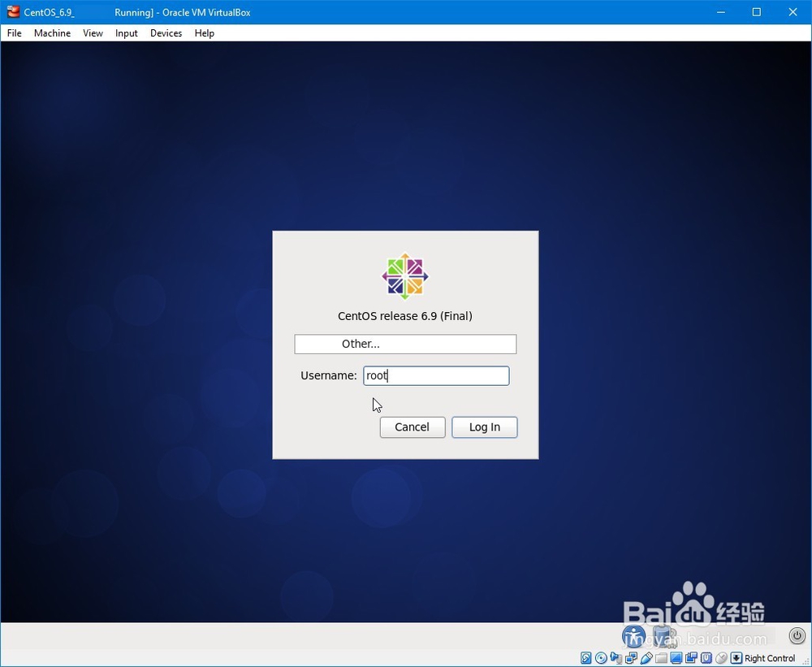Screen dimensions: 812x667
Task: Open the accessibility preferences icon
Action: point(634,636)
